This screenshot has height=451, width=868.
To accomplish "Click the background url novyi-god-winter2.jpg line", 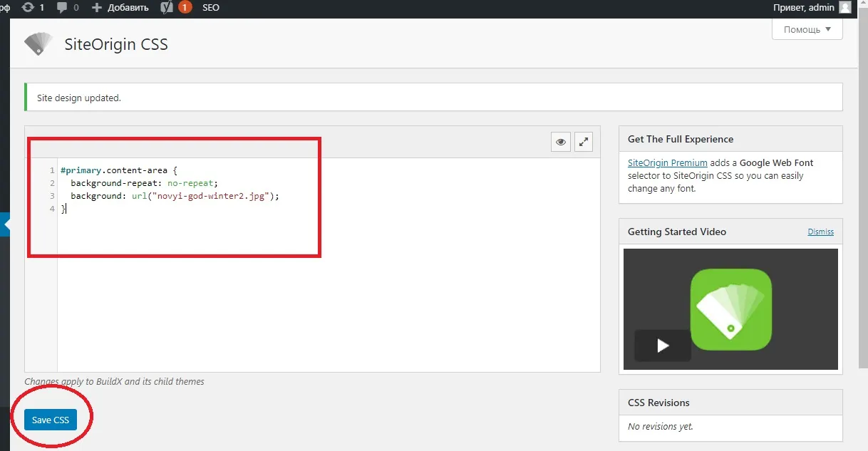I will tap(175, 196).
